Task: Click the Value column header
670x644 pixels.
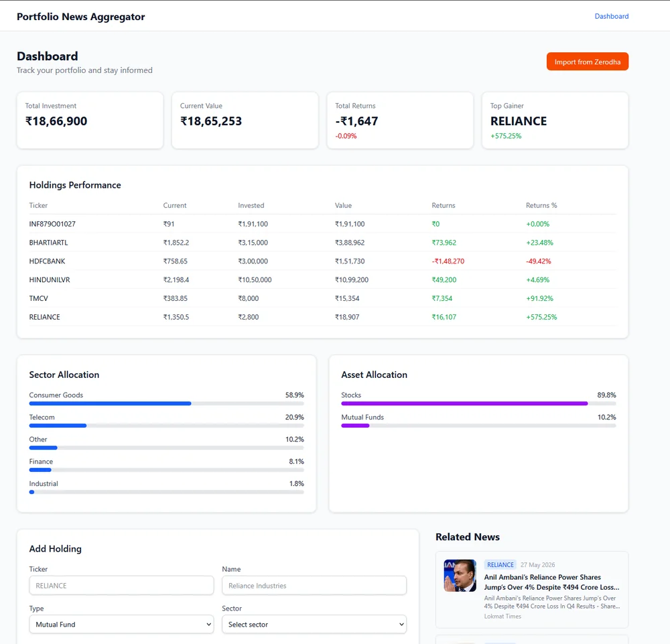Action: pyautogui.click(x=343, y=205)
